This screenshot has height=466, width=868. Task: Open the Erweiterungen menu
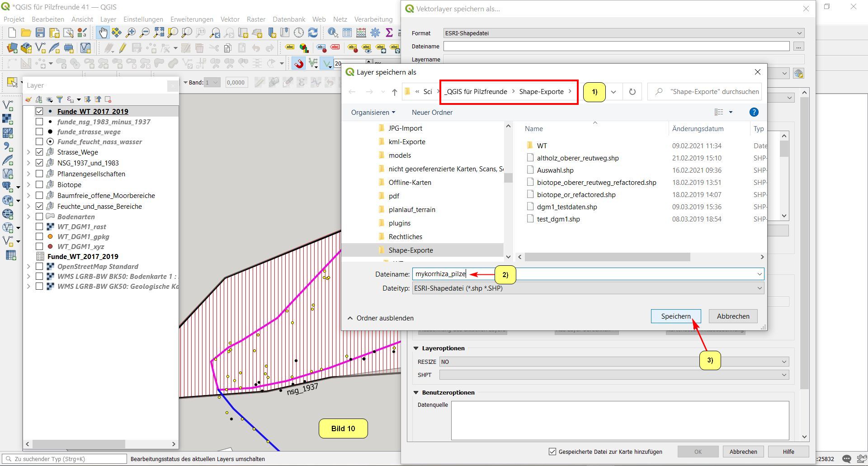click(192, 19)
